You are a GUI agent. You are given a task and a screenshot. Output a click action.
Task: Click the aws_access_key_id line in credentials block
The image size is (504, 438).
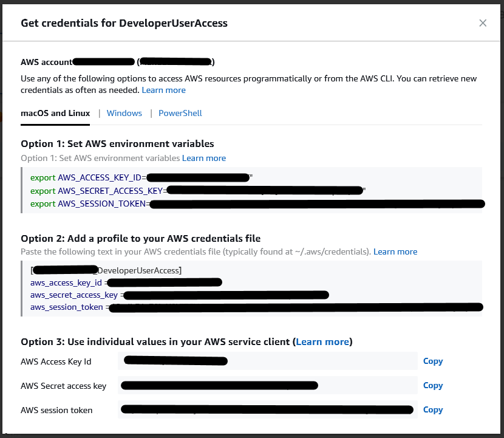tap(126, 282)
